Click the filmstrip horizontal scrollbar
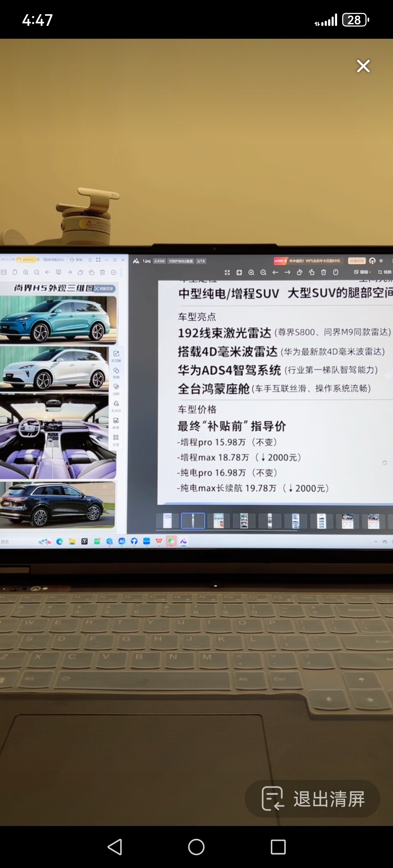393x868 pixels. click(x=226, y=531)
